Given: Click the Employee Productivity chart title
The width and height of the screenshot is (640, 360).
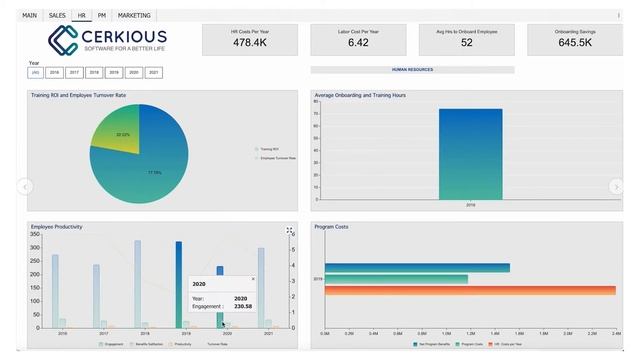Looking at the screenshot, I should tap(57, 227).
